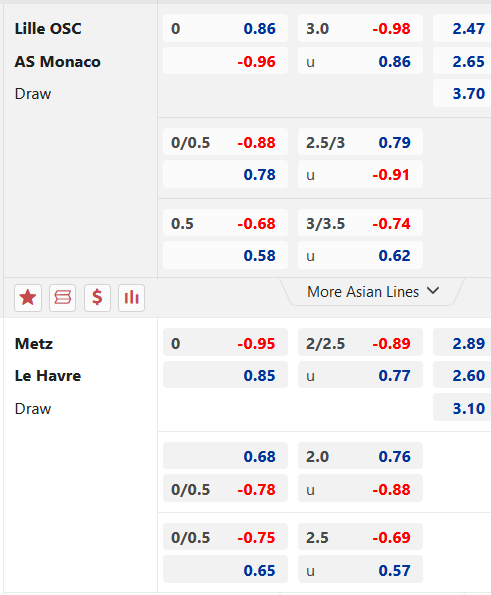491x595 pixels.
Task: Select Lille OSC handicap 0 odds 0.86
Action: tap(225, 28)
